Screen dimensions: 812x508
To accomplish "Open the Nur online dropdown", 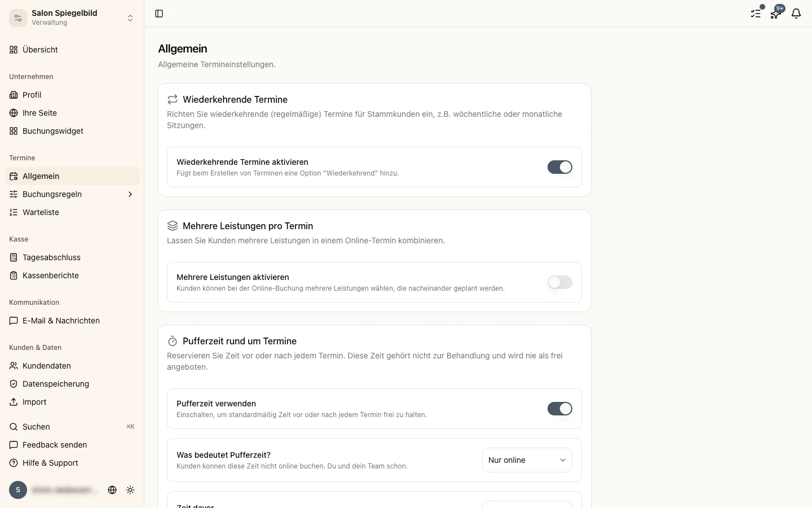I will [x=527, y=460].
